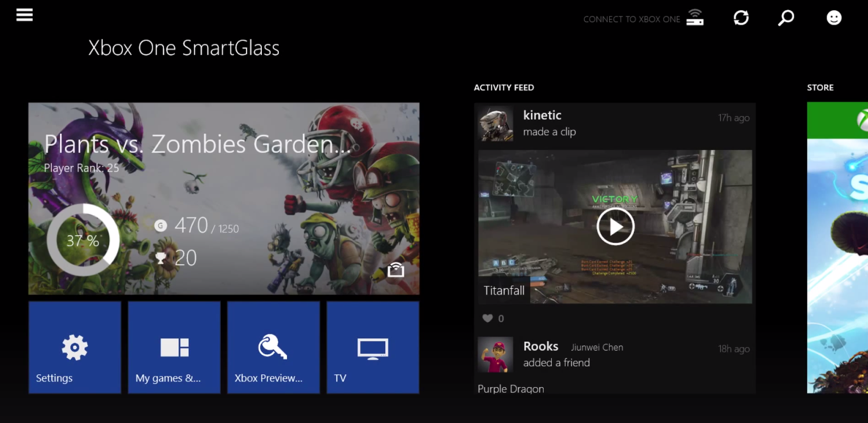Open Rooks' avatar picture

pos(496,354)
